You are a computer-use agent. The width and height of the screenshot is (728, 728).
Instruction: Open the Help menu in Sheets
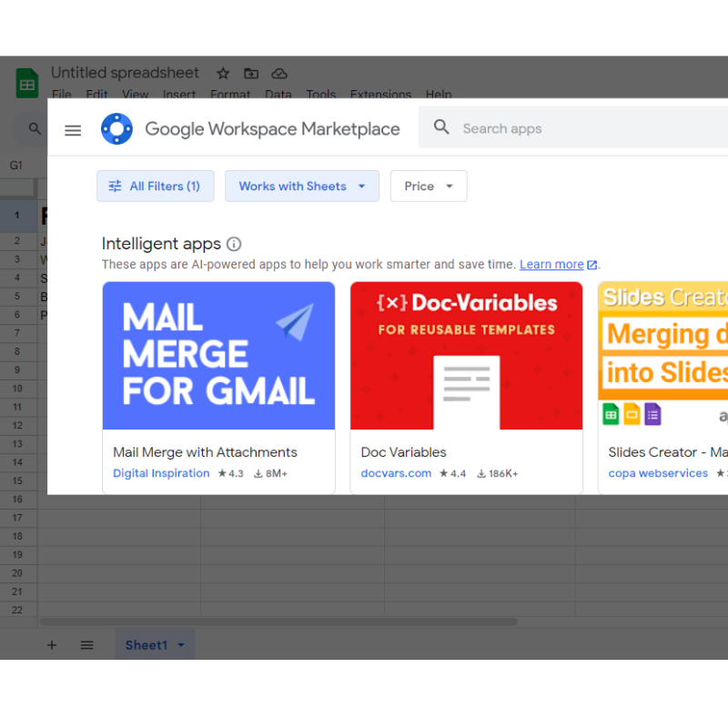coord(439,95)
